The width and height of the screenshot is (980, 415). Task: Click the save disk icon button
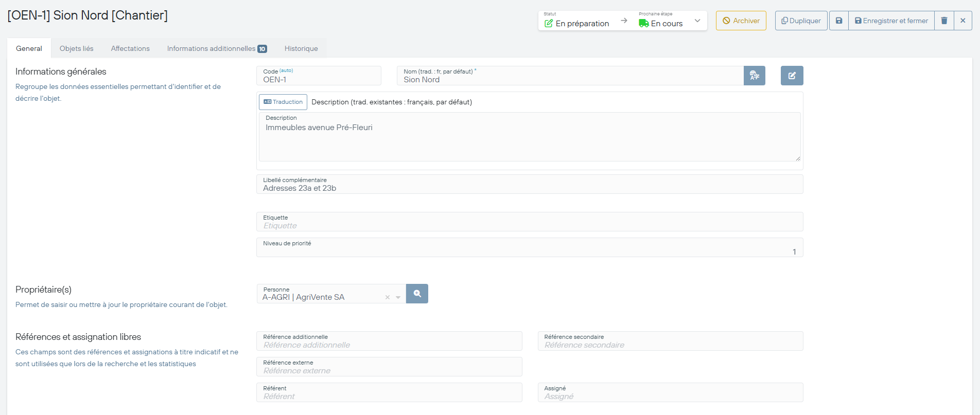(x=838, y=21)
